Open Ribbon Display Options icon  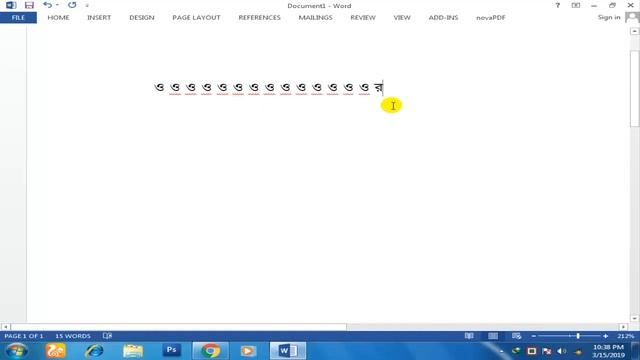point(576,5)
